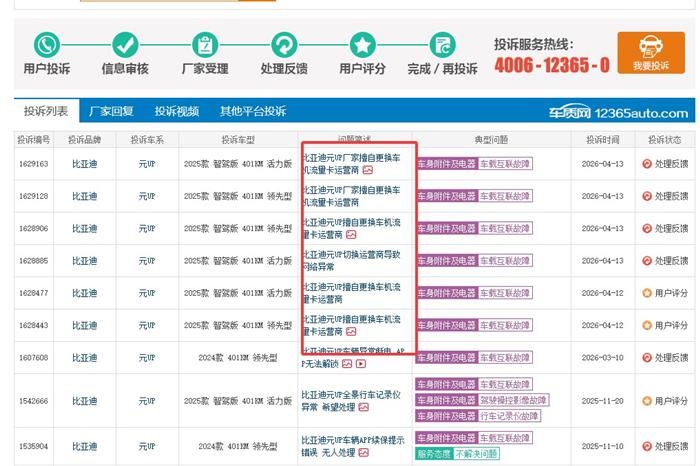Click 处理反馈 status icon for complaint 1629128
Viewport: 700px width, 466px height.
(x=647, y=196)
